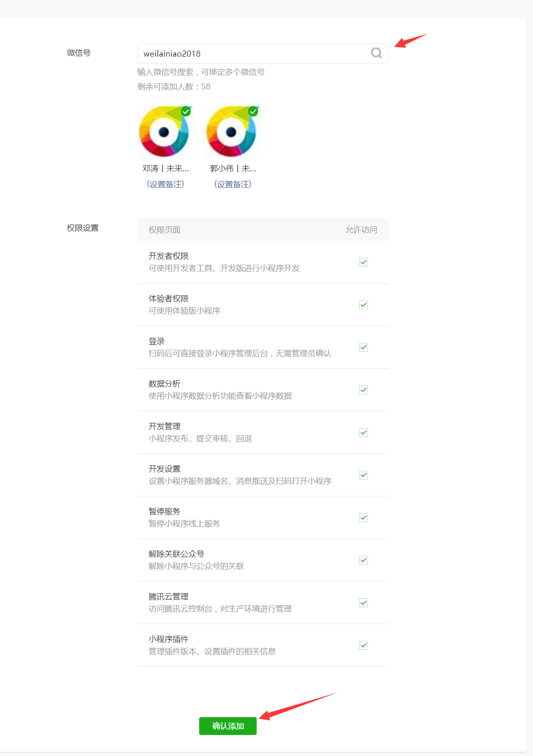Select 郭小伟 user avatar

(231, 132)
